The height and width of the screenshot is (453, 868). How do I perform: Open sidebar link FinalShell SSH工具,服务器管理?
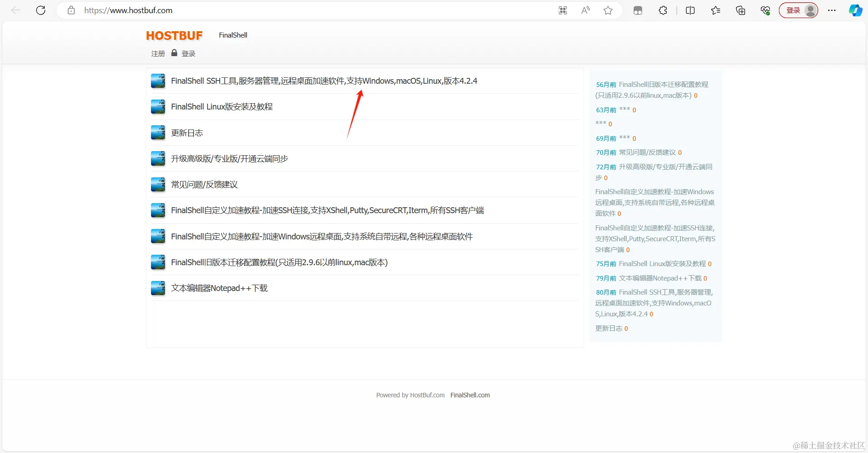[x=654, y=303]
